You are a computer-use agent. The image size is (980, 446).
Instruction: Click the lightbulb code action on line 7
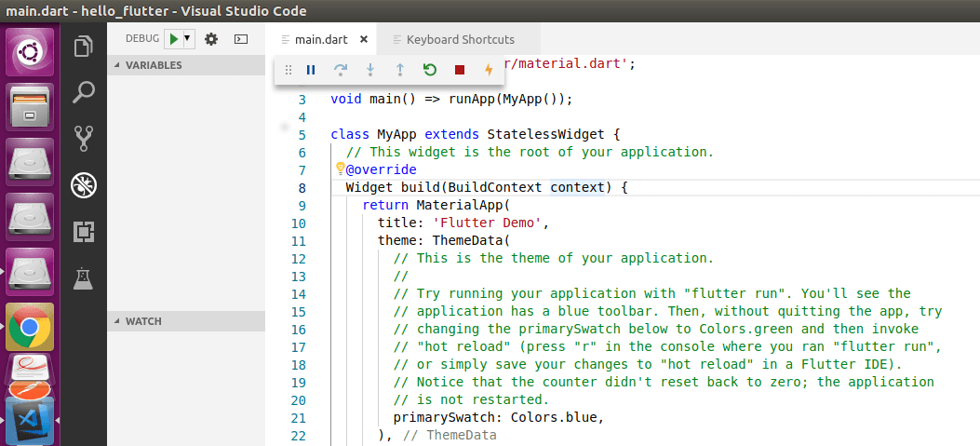(x=340, y=169)
